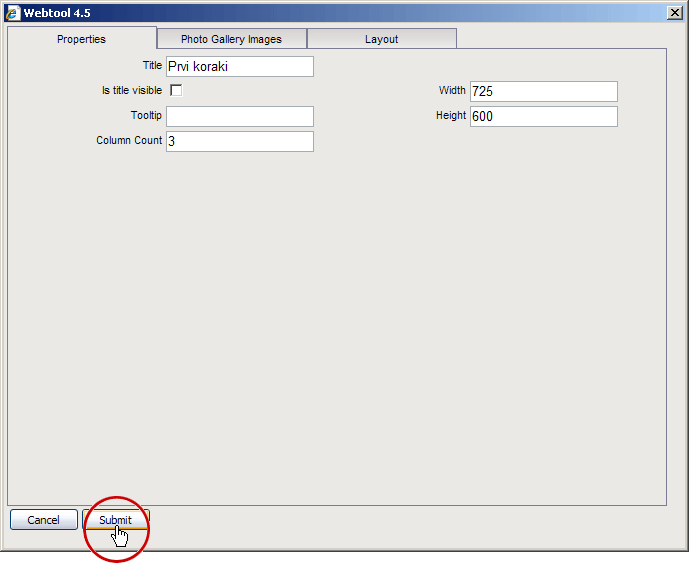Click the Webtool 4.5 title bar text

point(57,13)
